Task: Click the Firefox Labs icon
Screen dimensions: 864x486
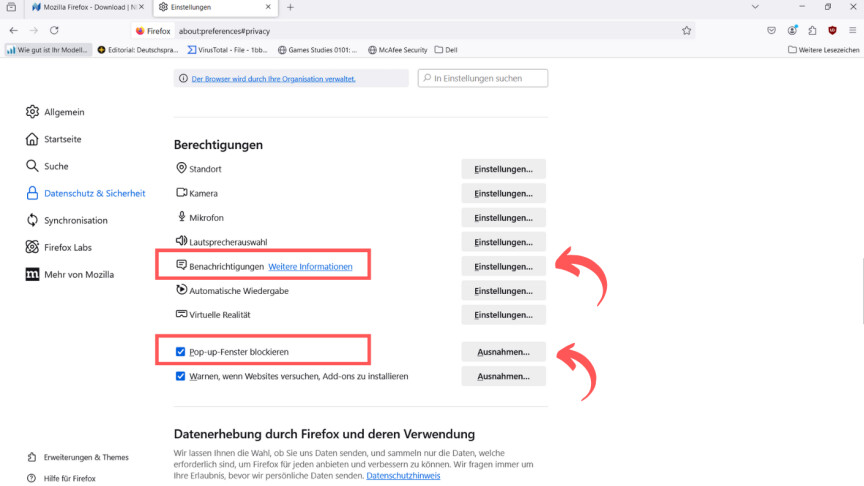Action: tap(32, 247)
